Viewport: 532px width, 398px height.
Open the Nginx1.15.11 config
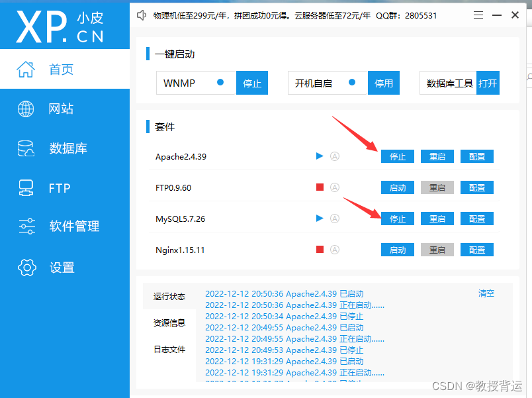click(477, 250)
